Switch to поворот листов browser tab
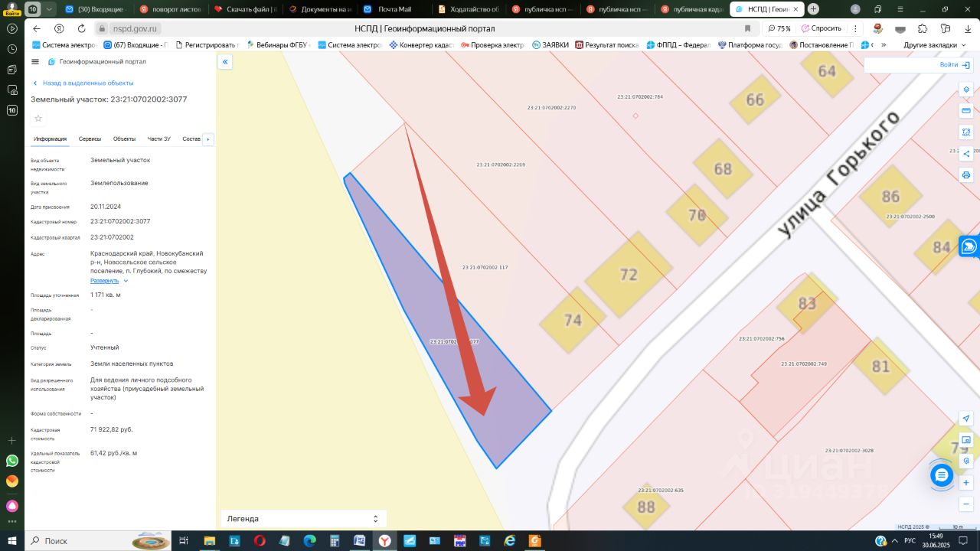This screenshot has height=551, width=980. point(171,9)
